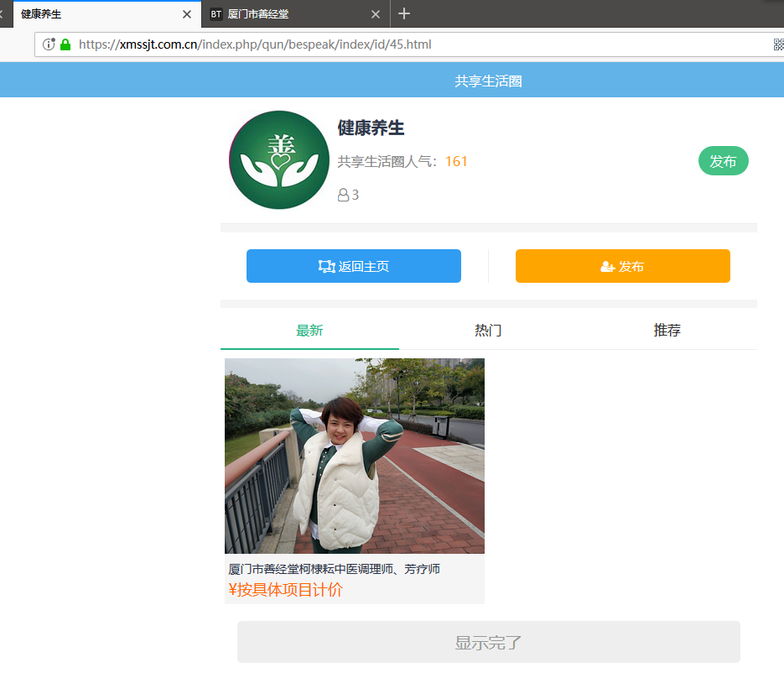Open the listing photo thumbnail
The height and width of the screenshot is (678, 784).
(354, 456)
